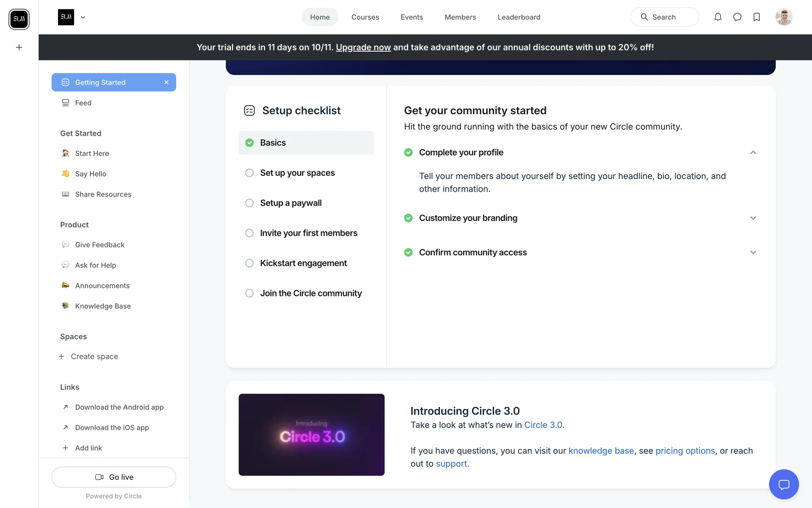Close the Getting Started sidebar item
The height and width of the screenshot is (508, 812).
(x=167, y=83)
